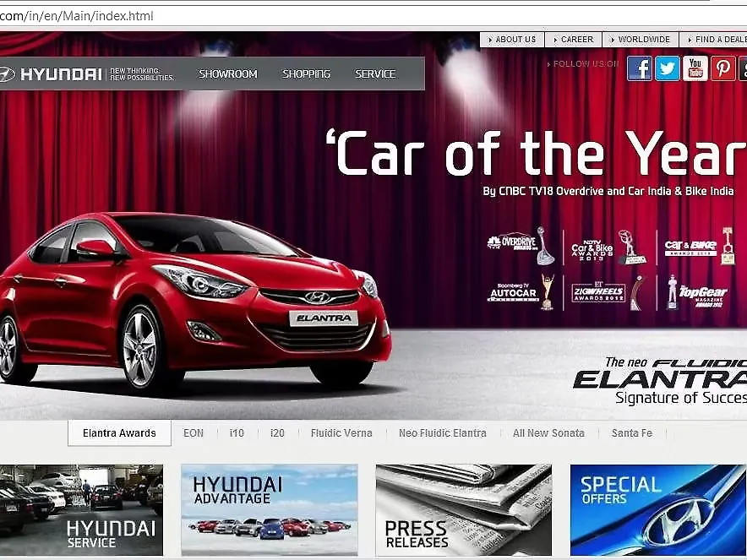
Task: Open the About Us link
Action: (x=512, y=40)
